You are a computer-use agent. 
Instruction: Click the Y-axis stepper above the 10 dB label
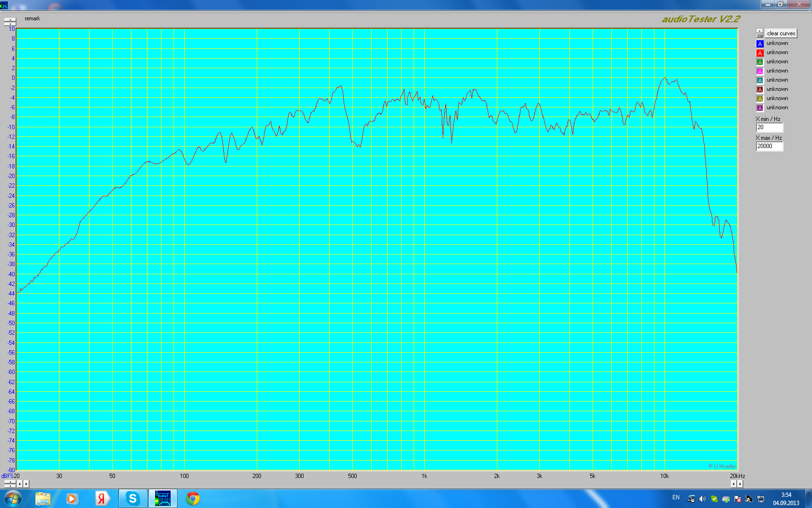(10, 22)
